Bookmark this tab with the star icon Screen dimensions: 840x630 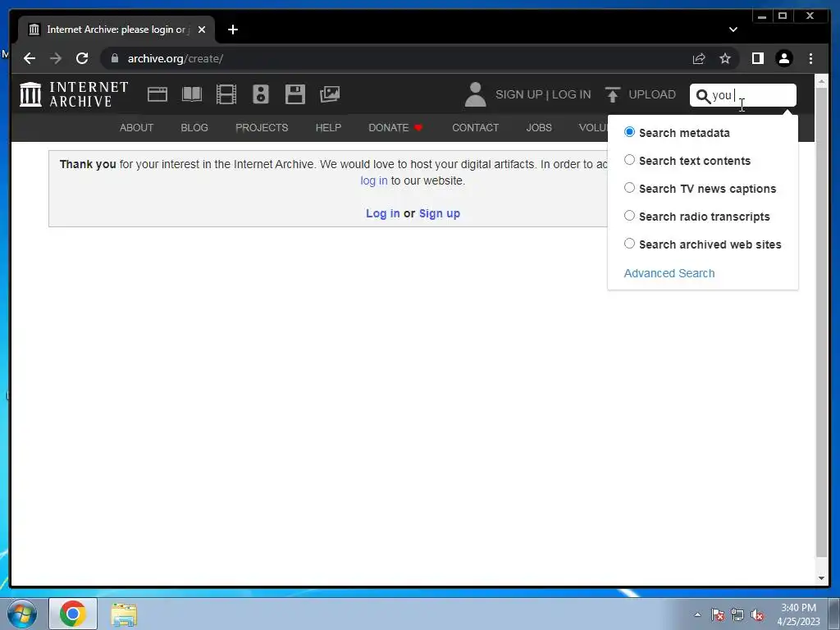click(725, 58)
